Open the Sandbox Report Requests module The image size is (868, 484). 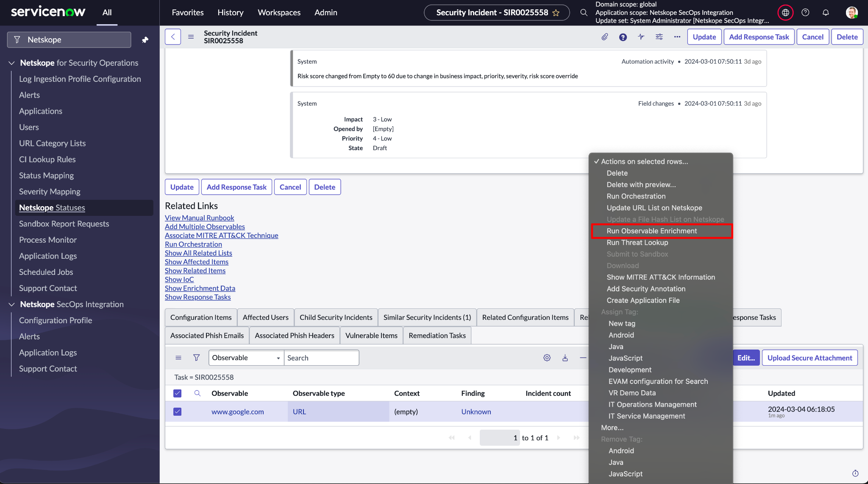click(x=64, y=224)
